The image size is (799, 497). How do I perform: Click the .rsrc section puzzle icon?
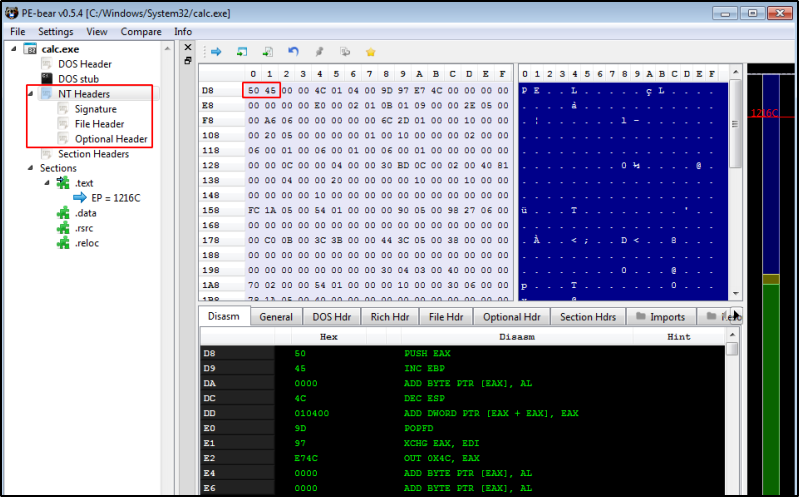click(64, 228)
